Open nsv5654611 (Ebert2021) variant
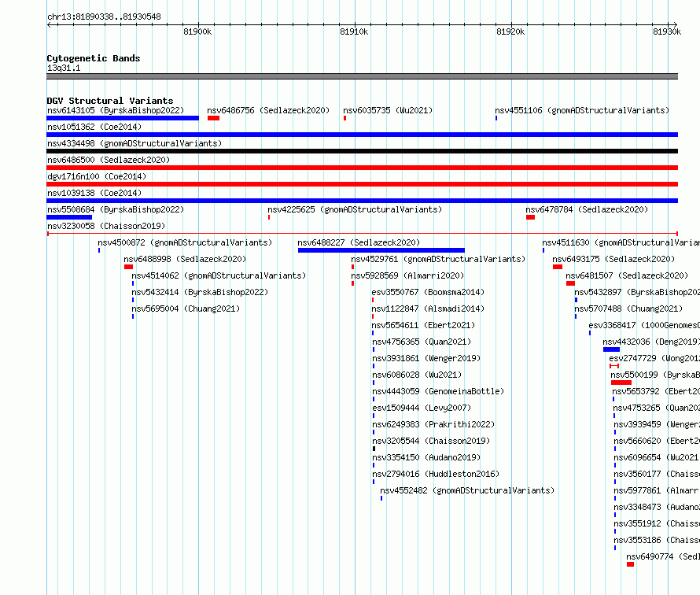The image size is (700, 595). 423,325
